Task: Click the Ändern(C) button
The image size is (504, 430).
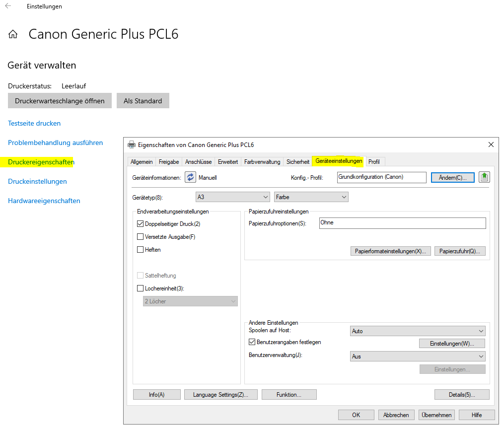Action: [452, 178]
